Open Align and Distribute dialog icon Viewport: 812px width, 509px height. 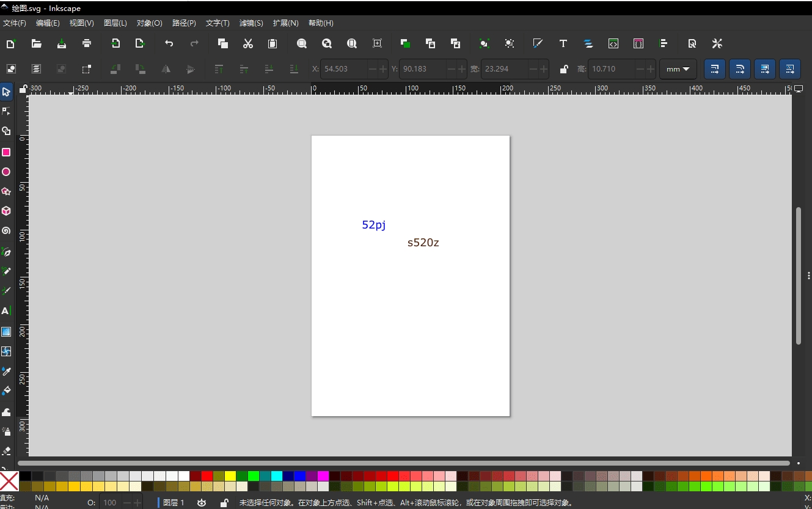click(x=664, y=43)
